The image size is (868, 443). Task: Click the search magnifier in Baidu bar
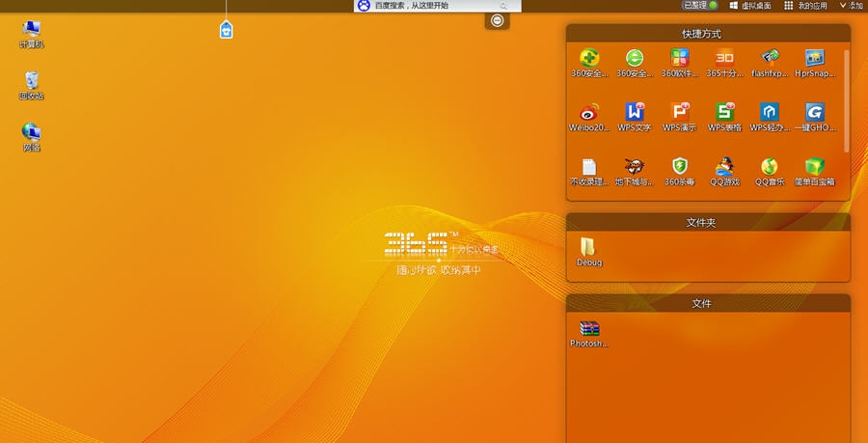pyautogui.click(x=503, y=6)
